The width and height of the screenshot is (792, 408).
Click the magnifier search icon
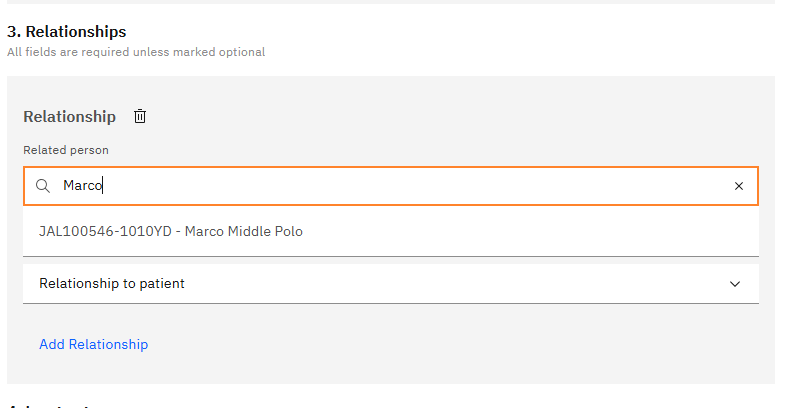coord(43,186)
